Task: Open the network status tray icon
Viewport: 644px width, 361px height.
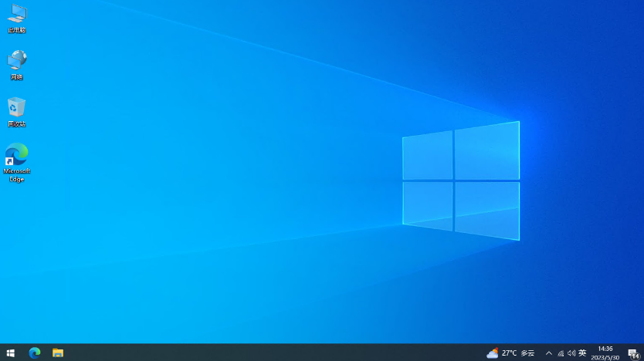Action: (561, 353)
